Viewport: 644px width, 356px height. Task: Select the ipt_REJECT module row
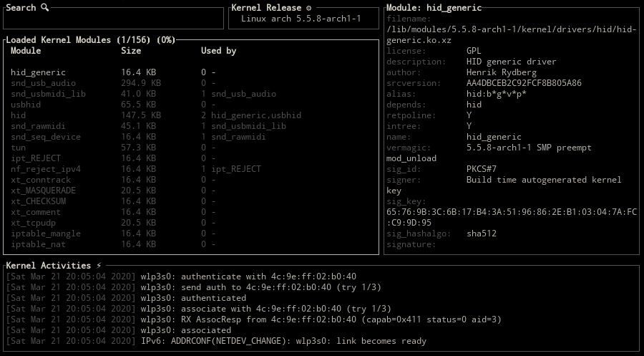click(x=36, y=158)
